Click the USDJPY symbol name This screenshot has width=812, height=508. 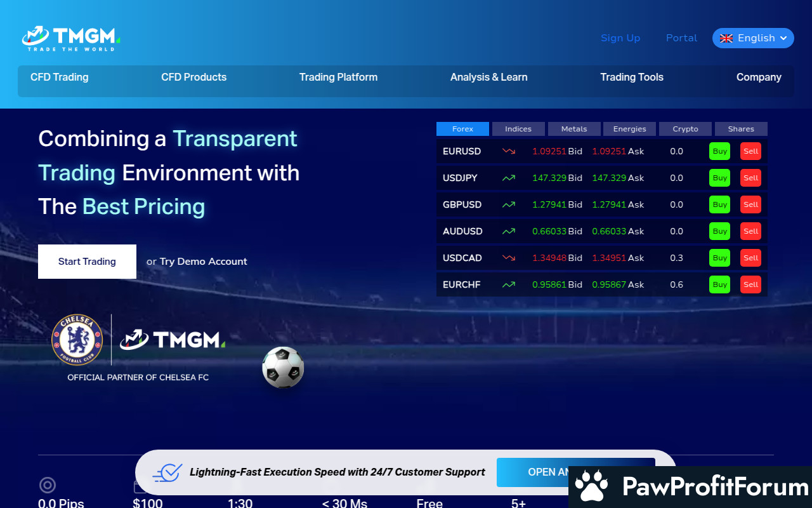[460, 178]
